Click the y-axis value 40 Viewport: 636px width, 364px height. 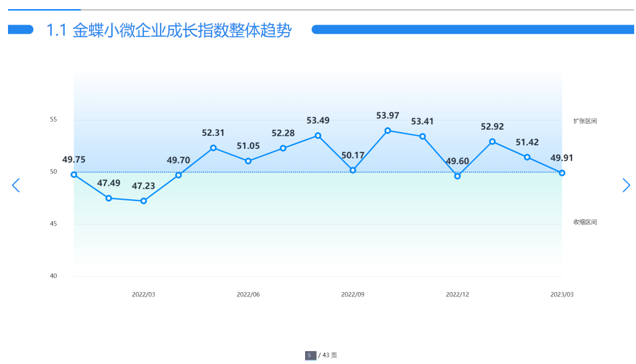(54, 276)
